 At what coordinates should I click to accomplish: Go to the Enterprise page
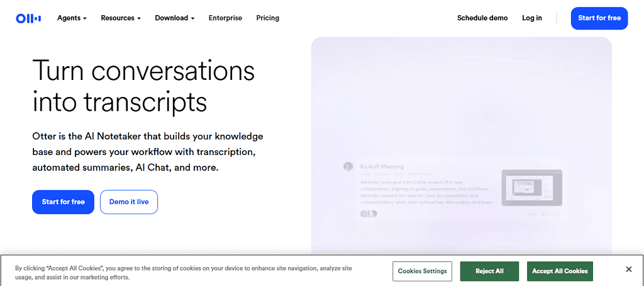coord(225,18)
